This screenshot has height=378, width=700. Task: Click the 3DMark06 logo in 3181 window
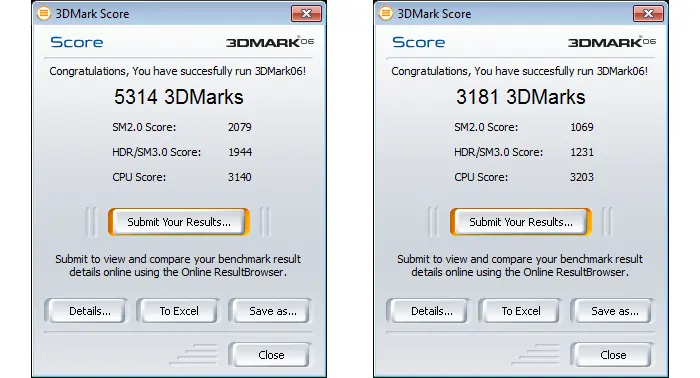coord(612,42)
